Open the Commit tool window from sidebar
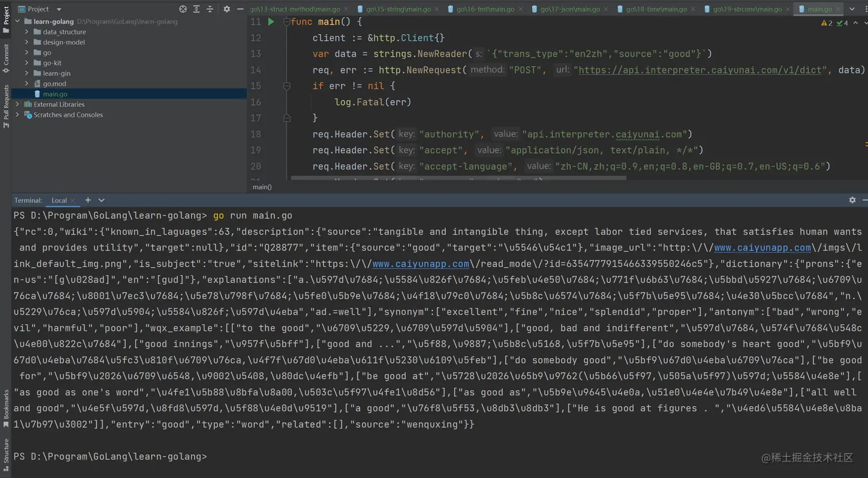 tap(6, 58)
